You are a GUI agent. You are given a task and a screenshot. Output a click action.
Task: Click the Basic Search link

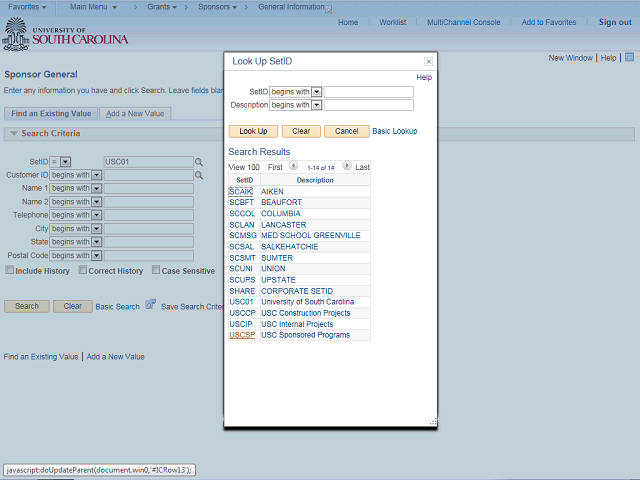click(118, 307)
